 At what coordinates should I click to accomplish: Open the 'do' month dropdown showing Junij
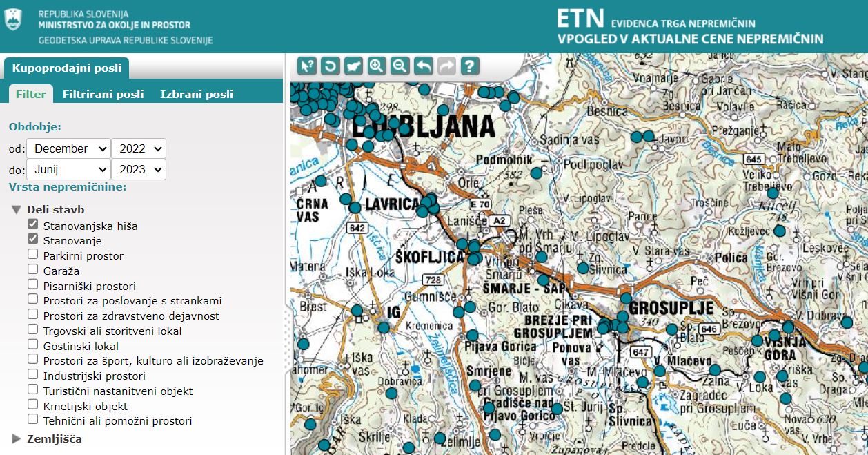click(x=68, y=169)
